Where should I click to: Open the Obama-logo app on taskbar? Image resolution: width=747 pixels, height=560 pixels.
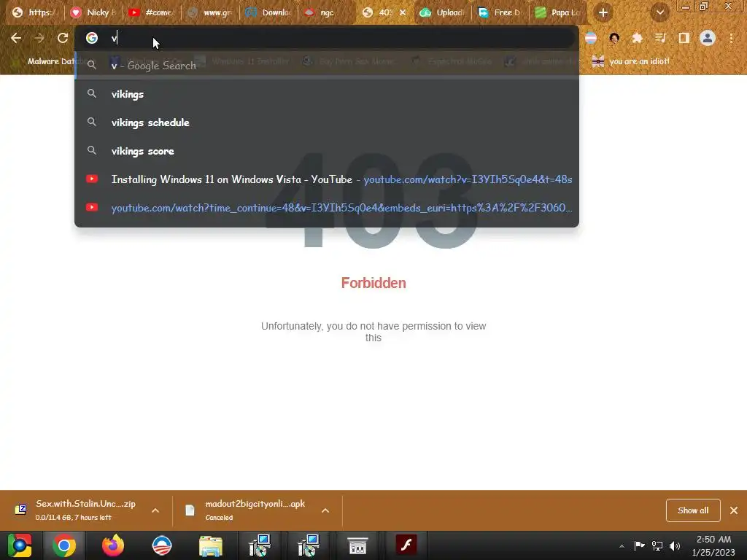(162, 545)
